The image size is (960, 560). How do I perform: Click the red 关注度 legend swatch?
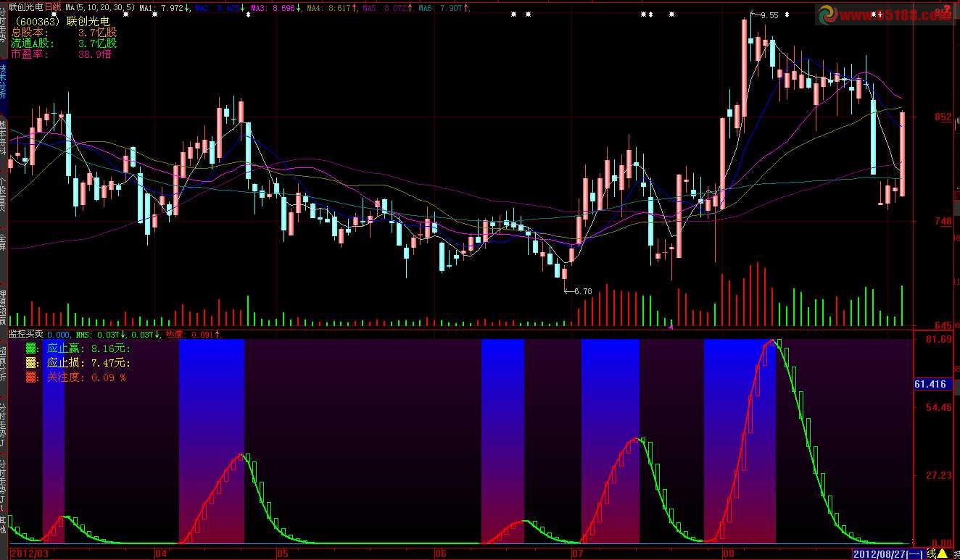coord(30,377)
